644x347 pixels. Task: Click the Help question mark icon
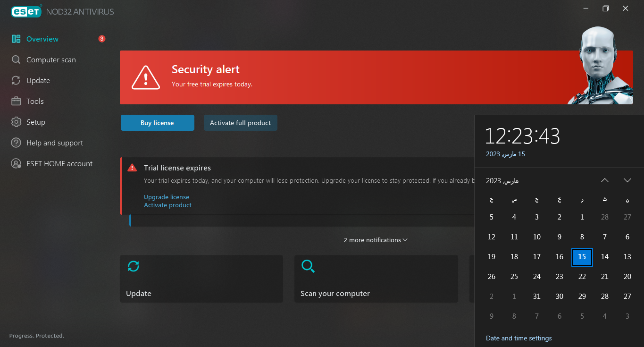[x=16, y=143]
